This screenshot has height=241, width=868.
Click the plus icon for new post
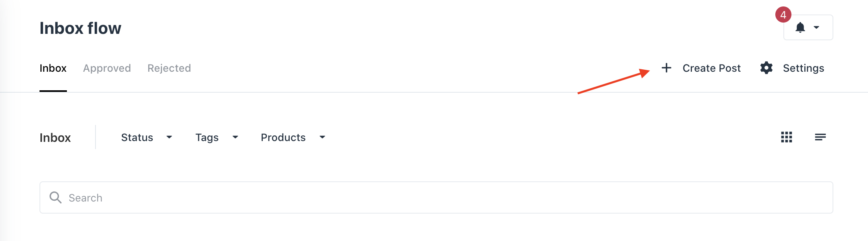pos(667,68)
